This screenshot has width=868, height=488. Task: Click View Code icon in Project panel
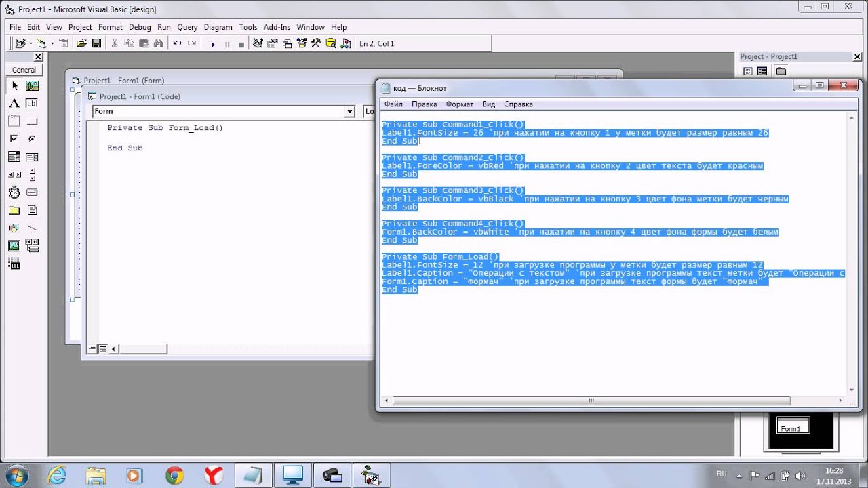(748, 71)
